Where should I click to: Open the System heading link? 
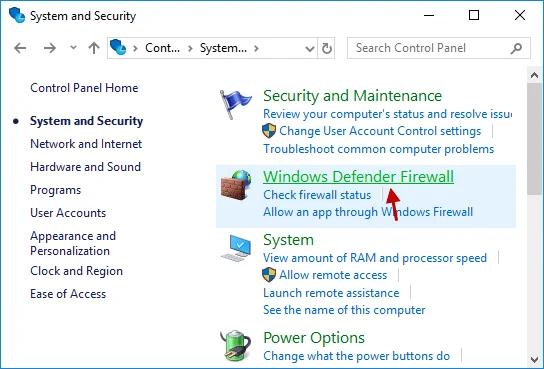click(x=288, y=240)
